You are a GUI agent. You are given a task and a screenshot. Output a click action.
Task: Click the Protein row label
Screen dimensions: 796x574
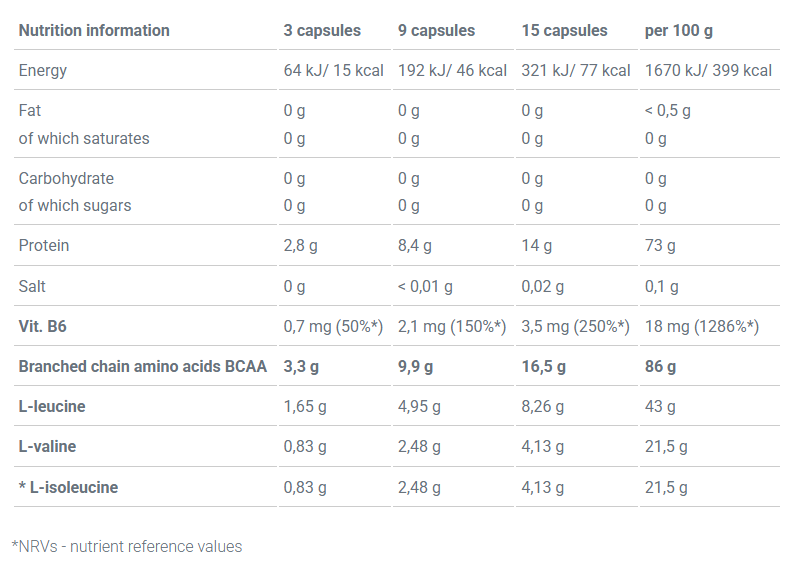pyautogui.click(x=44, y=246)
